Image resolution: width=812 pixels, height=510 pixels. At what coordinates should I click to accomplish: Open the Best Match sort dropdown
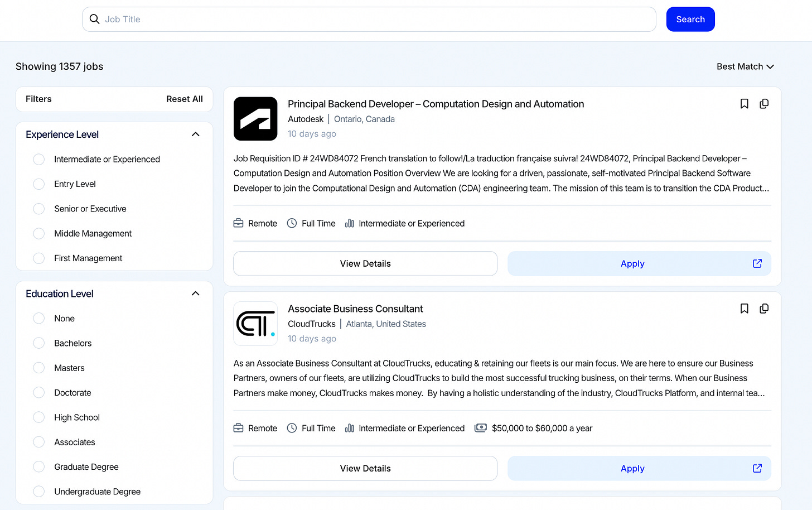click(745, 66)
